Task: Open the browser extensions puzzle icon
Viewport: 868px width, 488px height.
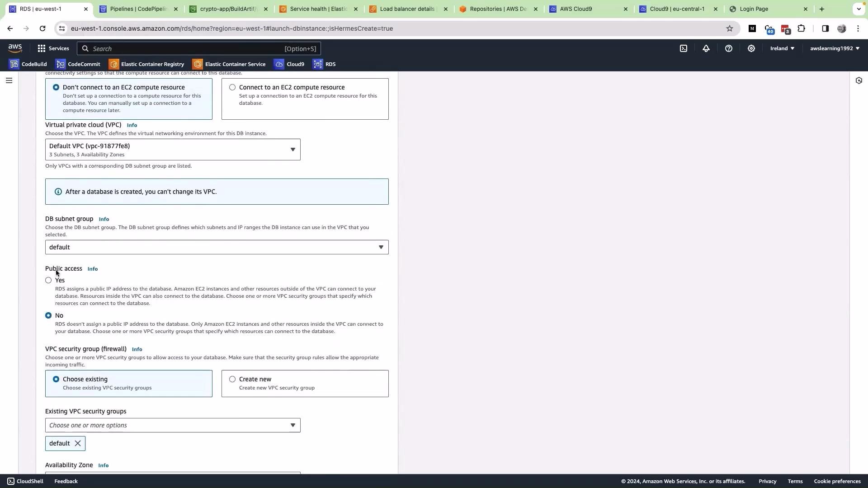Action: click(x=802, y=28)
